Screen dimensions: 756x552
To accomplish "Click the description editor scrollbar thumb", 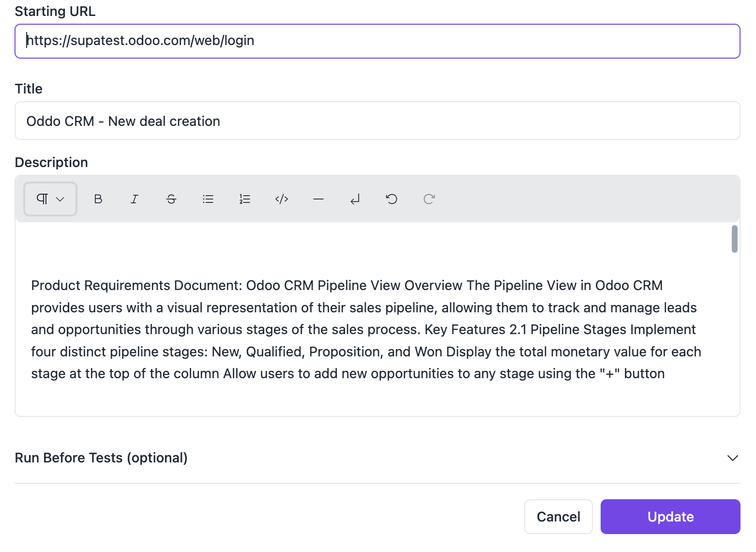I will point(734,239).
